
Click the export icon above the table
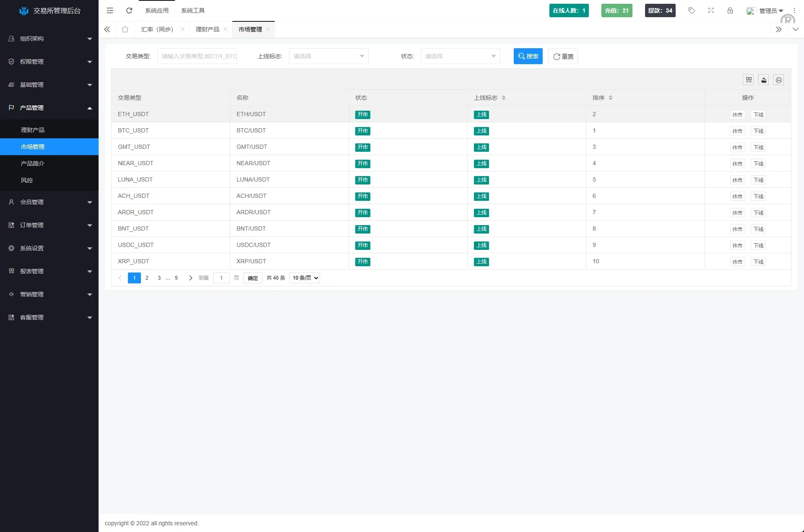point(763,80)
